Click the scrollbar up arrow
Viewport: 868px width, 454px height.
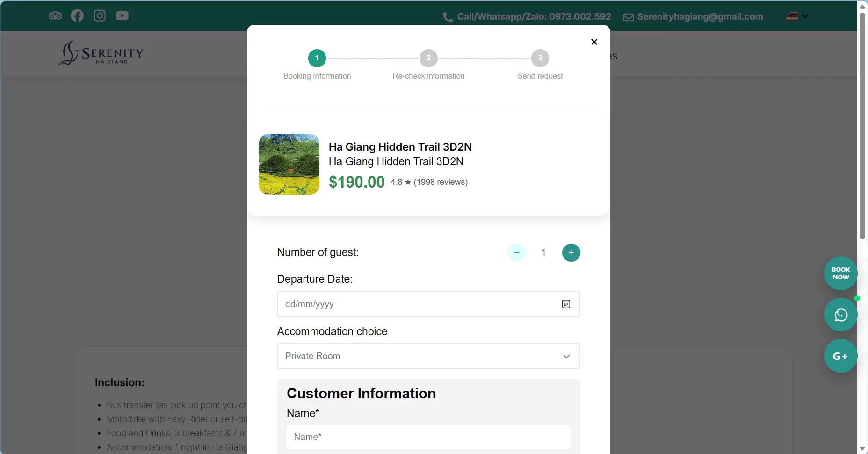[x=862, y=6]
